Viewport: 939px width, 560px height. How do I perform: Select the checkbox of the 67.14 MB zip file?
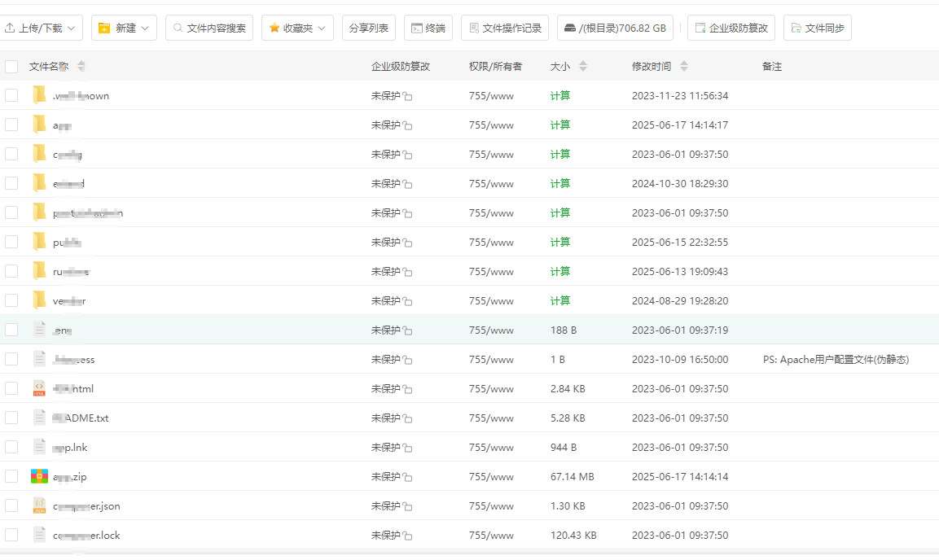[11, 476]
